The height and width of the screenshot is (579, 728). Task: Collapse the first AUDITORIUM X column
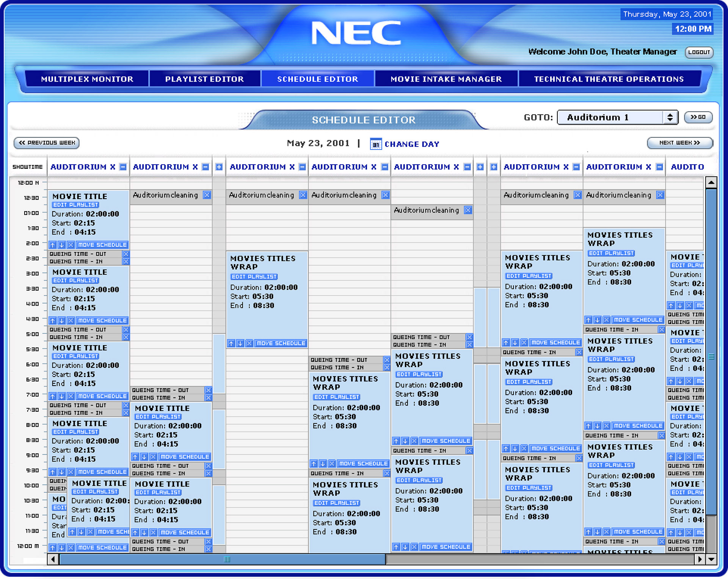tap(123, 167)
